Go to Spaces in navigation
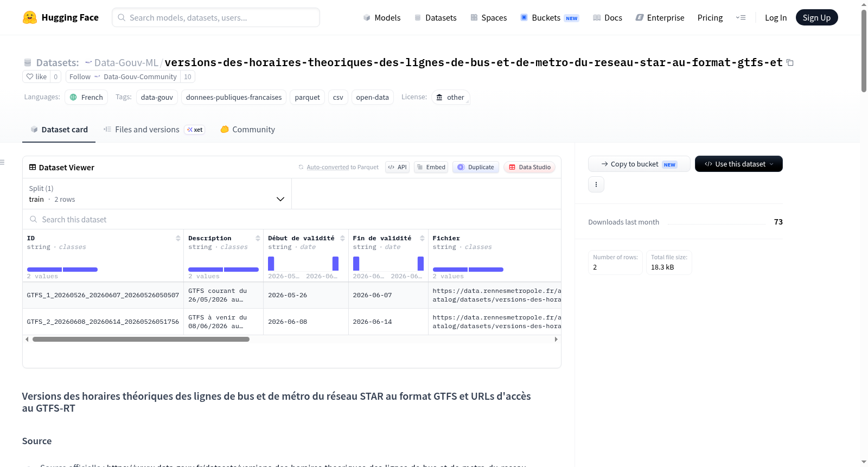 (488, 17)
